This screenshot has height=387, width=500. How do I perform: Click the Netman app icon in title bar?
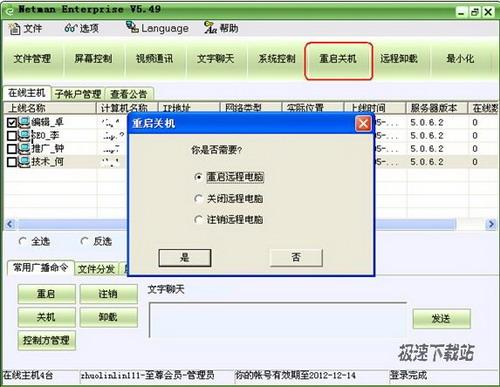pyautogui.click(x=10, y=11)
